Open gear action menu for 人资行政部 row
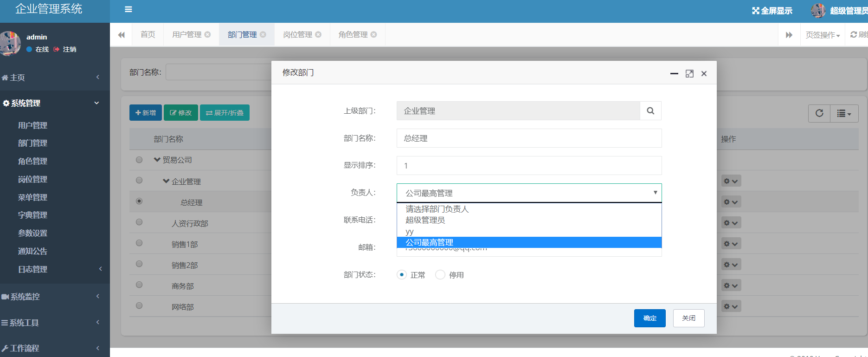 coord(731,223)
